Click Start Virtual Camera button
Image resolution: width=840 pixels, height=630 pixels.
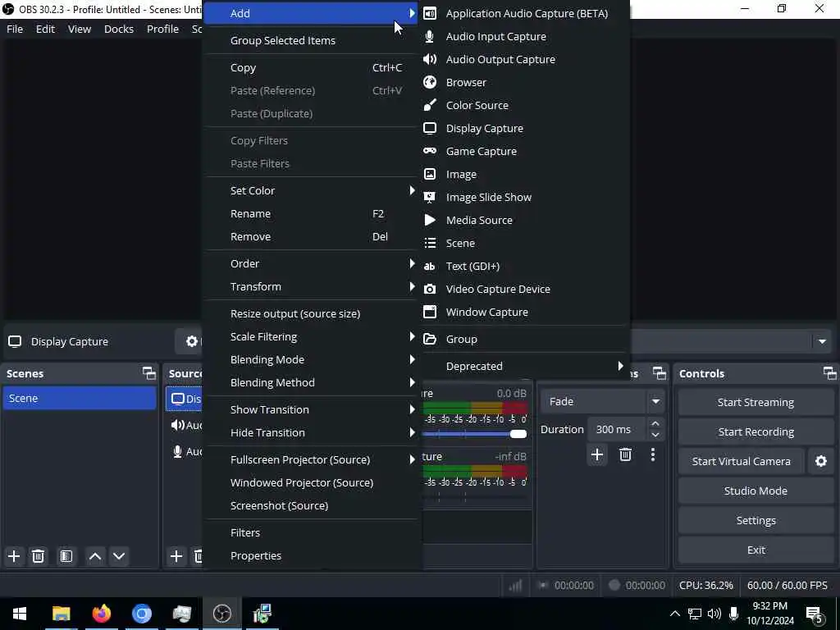point(742,461)
